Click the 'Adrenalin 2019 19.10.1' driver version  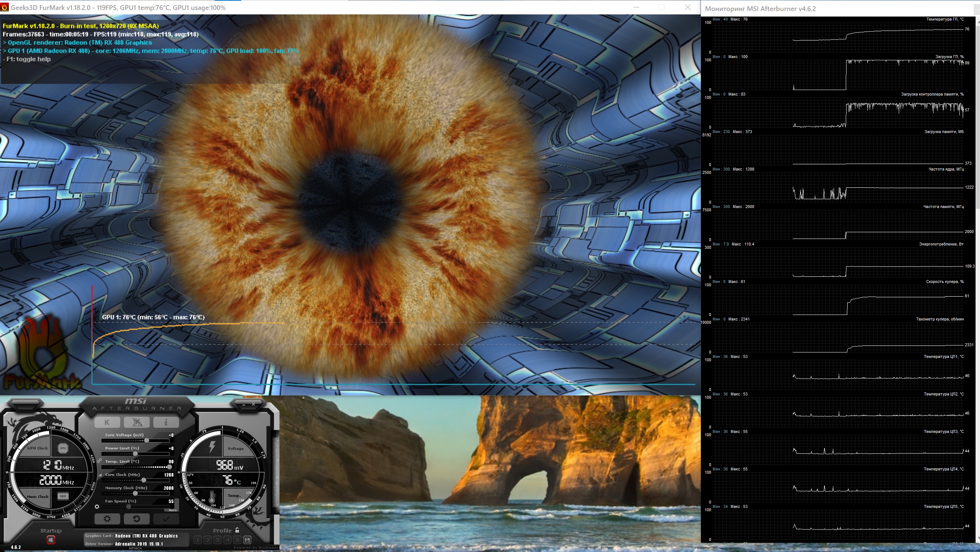click(139, 544)
